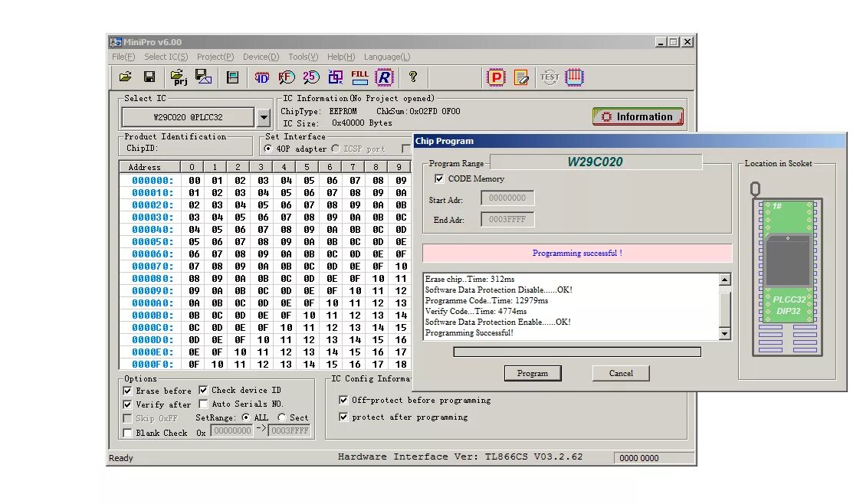Toggle CODE Memory checkbox in Chip Program
Viewport: 863px width, 504px height.
tap(438, 178)
